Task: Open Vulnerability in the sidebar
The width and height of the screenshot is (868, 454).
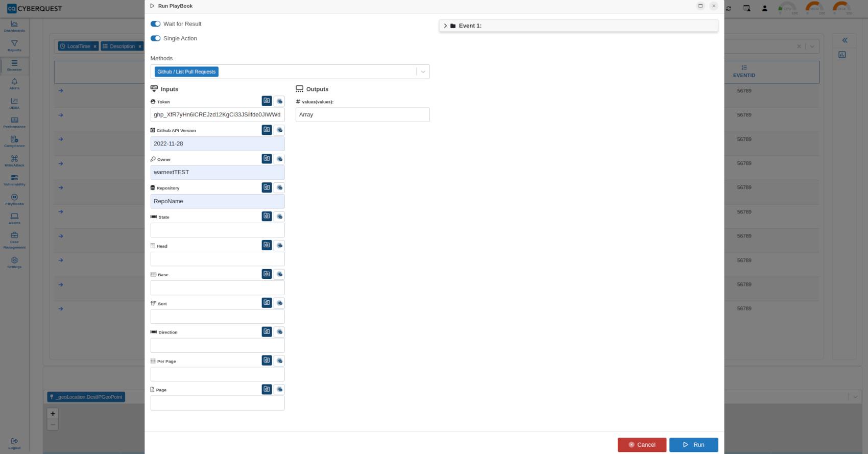Action: tap(14, 180)
